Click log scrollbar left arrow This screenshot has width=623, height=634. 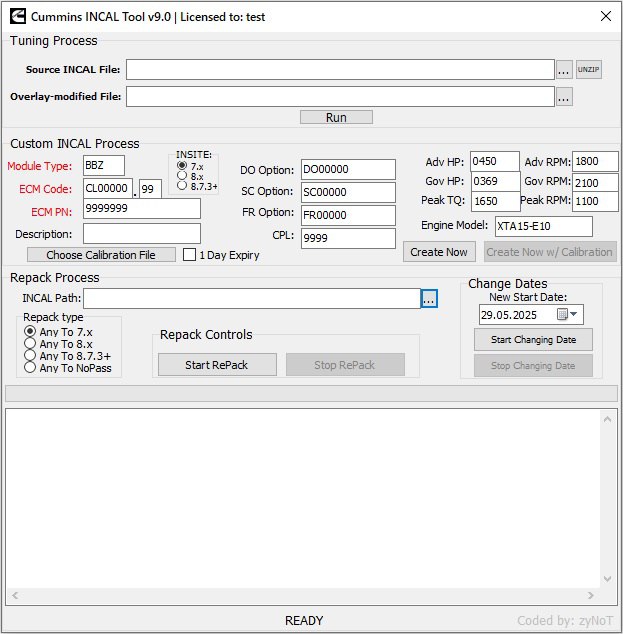click(x=15, y=595)
